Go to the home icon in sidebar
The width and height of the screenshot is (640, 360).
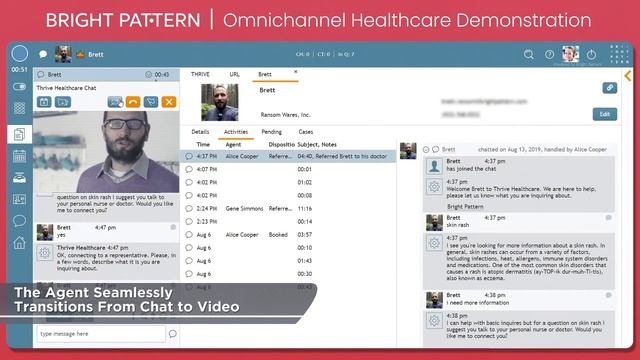(19, 243)
